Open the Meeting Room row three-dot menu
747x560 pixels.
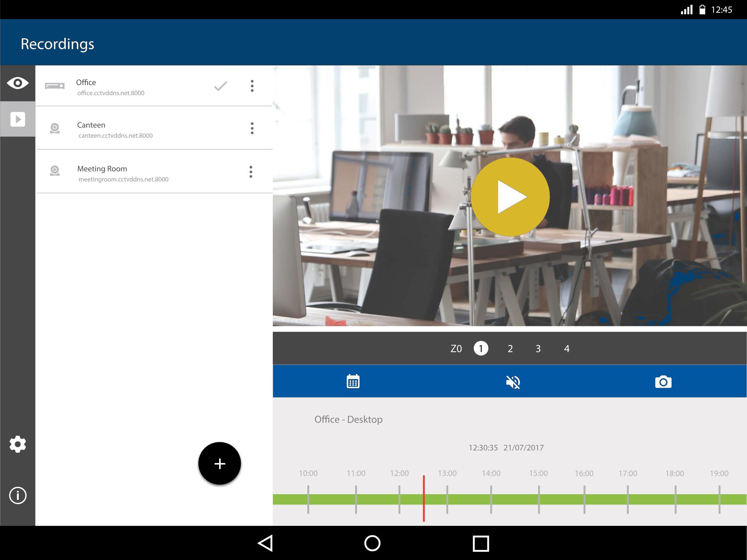(x=251, y=172)
